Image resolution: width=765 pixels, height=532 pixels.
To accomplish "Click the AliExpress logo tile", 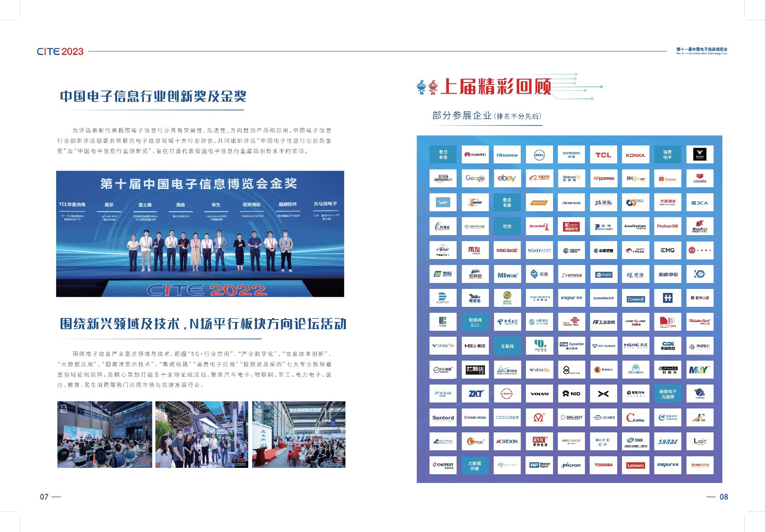I will (603, 179).
